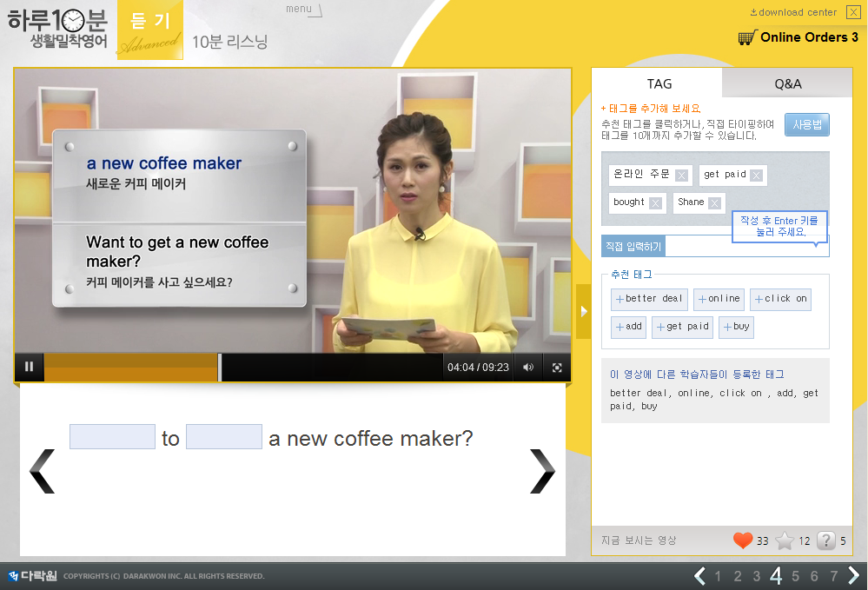Click the star favorite icon
The width and height of the screenshot is (868, 590).
click(x=785, y=540)
